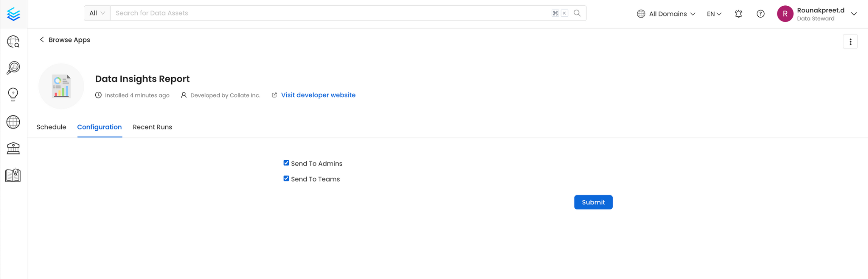The width and height of the screenshot is (868, 279).
Task: Expand the All search filter dropdown
Action: [97, 13]
